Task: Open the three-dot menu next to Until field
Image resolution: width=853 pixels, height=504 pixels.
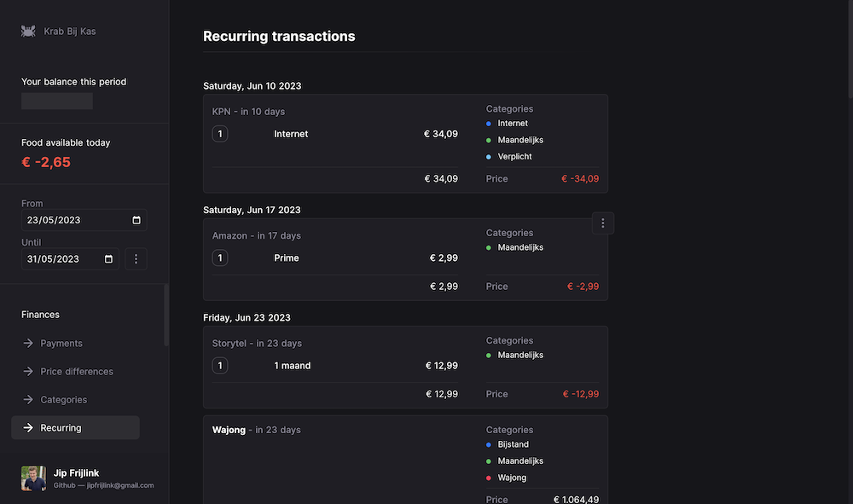Action: coord(136,258)
